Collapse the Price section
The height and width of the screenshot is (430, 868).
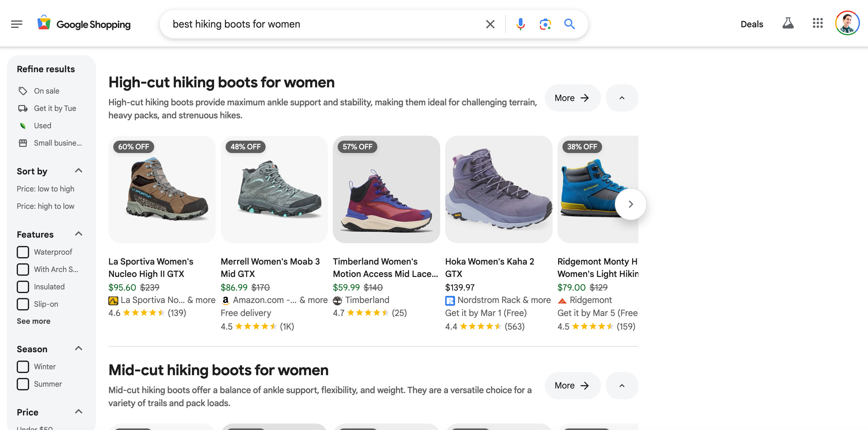[x=79, y=411]
